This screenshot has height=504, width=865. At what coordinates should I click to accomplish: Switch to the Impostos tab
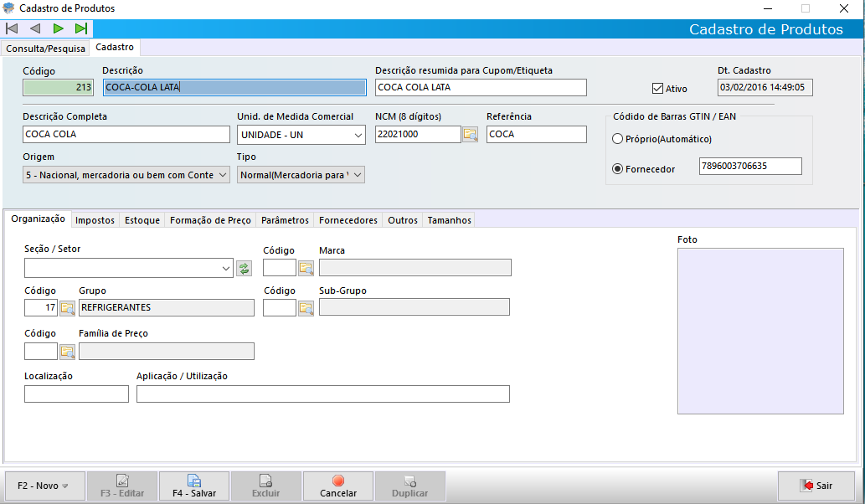tap(95, 220)
